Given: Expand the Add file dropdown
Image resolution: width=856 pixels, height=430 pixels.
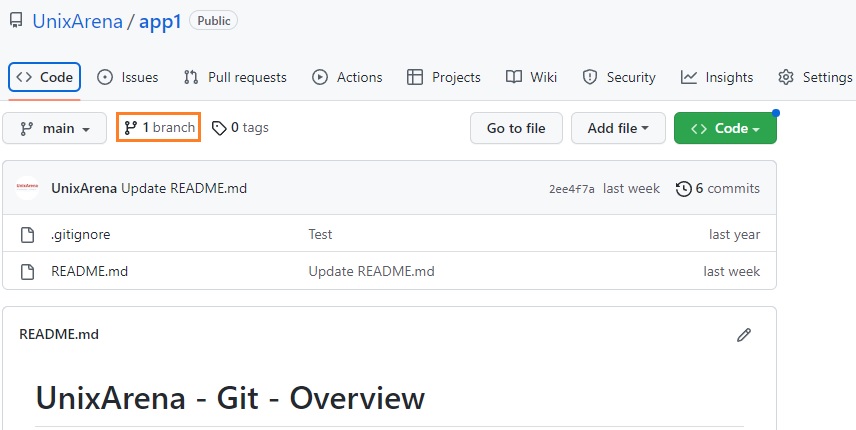Looking at the screenshot, I should pyautogui.click(x=619, y=128).
